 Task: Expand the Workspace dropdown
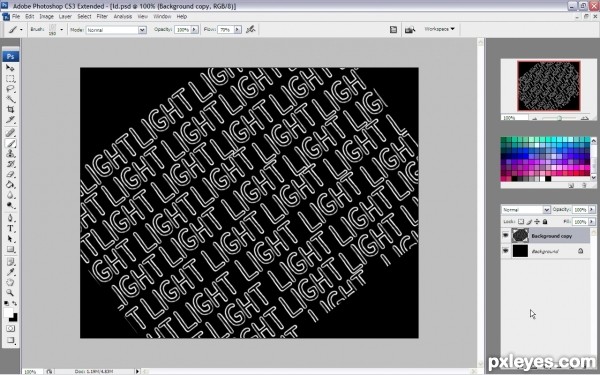click(x=439, y=29)
